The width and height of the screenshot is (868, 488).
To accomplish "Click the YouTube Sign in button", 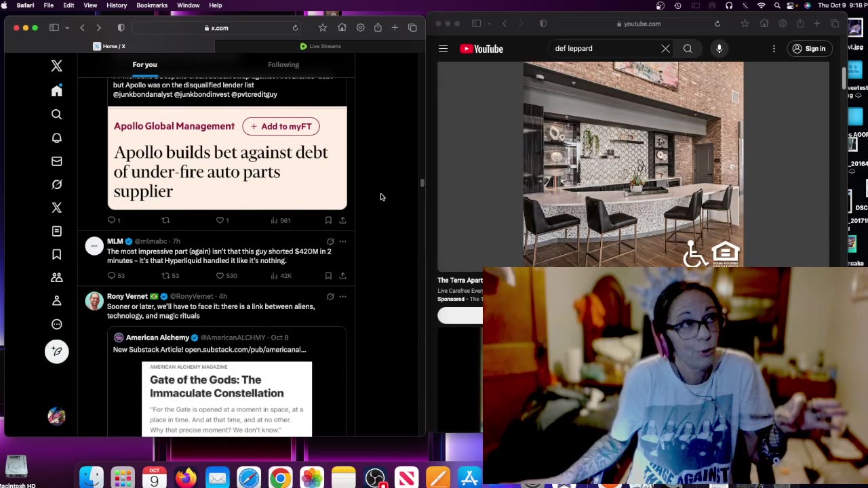I will point(809,49).
